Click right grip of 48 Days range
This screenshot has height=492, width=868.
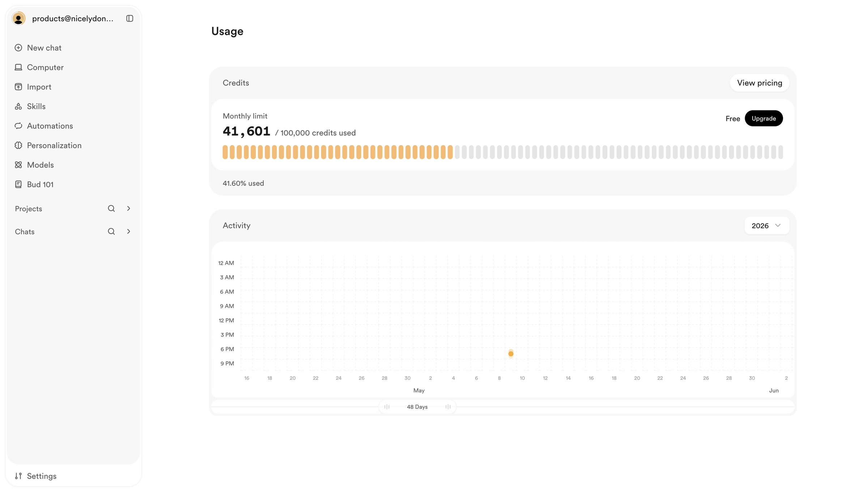(448, 407)
